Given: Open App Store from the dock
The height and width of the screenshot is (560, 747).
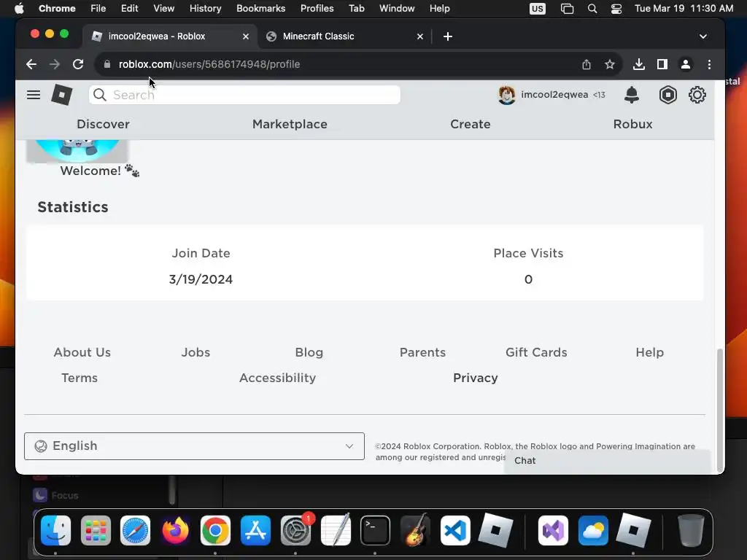Looking at the screenshot, I should coord(255,530).
